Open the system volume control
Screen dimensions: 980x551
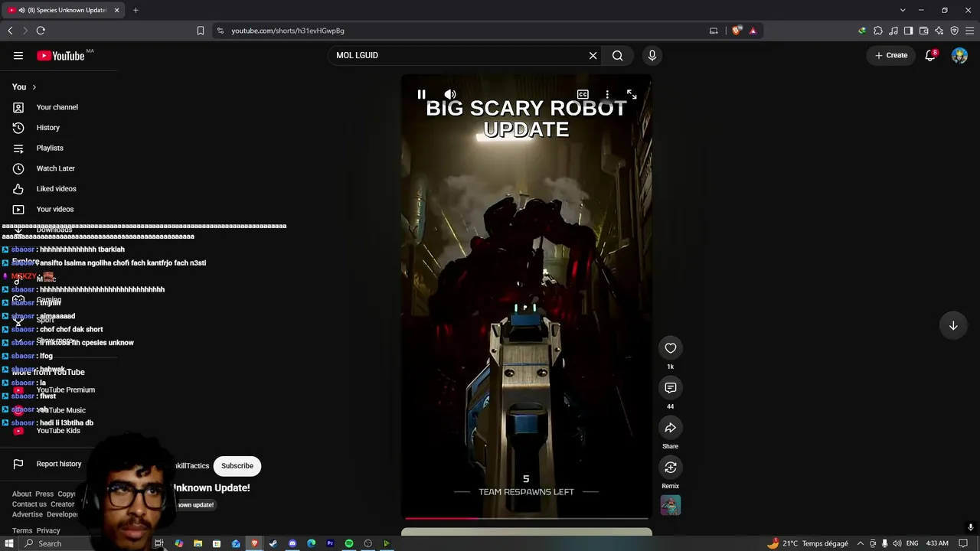[x=897, y=543]
